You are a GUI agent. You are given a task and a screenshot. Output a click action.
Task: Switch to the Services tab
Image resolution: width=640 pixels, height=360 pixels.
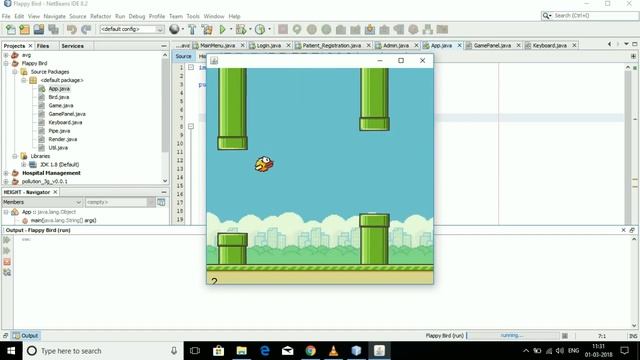click(73, 46)
